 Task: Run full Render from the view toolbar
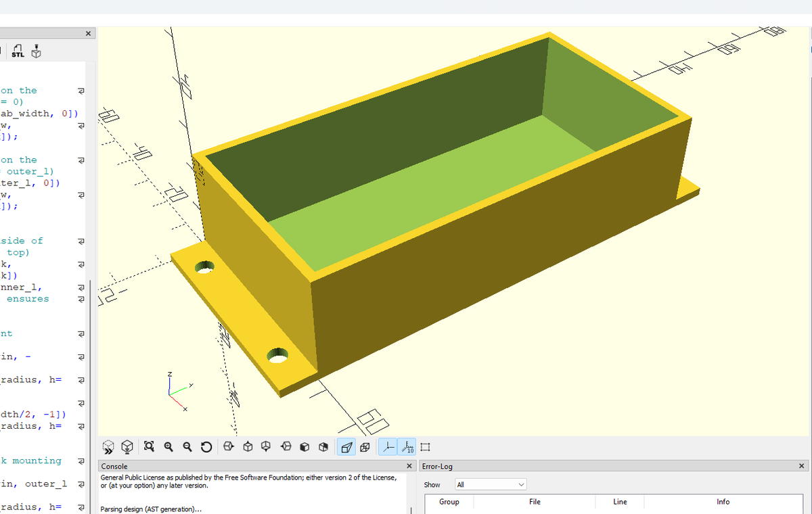pyautogui.click(x=127, y=447)
